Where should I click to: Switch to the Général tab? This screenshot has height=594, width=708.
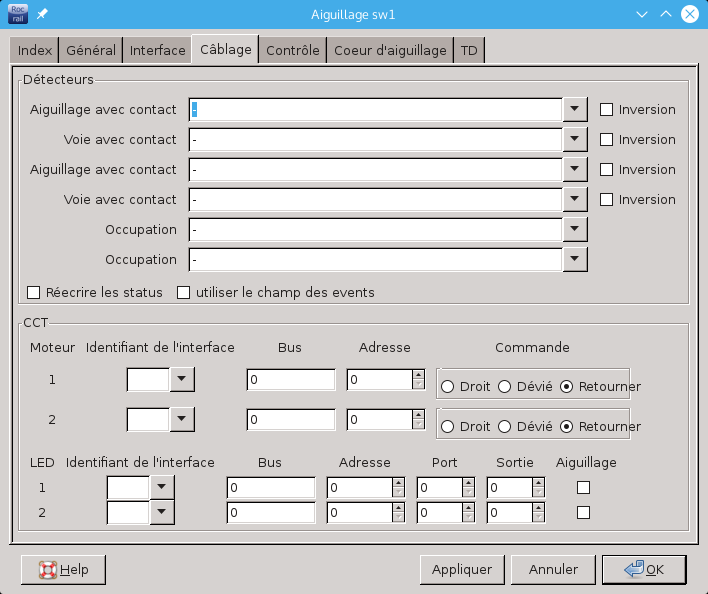(91, 50)
